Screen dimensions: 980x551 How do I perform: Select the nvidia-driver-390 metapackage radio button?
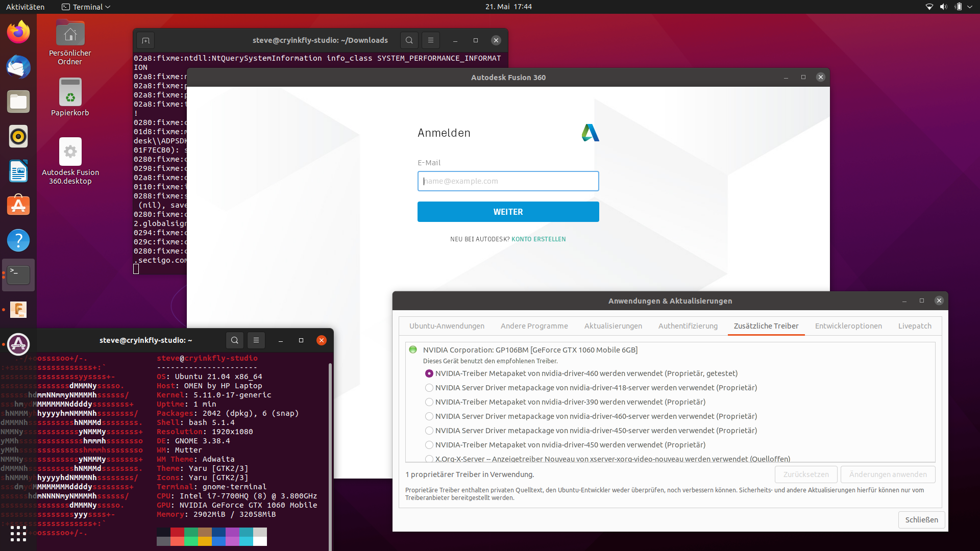coord(429,402)
